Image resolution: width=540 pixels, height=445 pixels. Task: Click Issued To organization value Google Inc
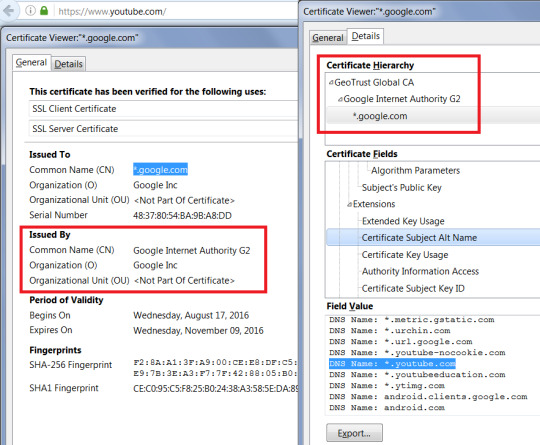click(155, 185)
